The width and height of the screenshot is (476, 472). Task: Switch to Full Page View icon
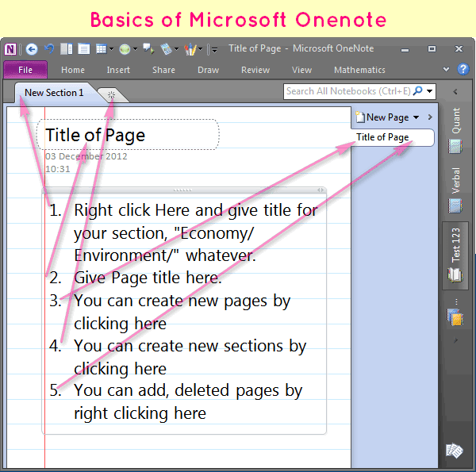pos(83,49)
